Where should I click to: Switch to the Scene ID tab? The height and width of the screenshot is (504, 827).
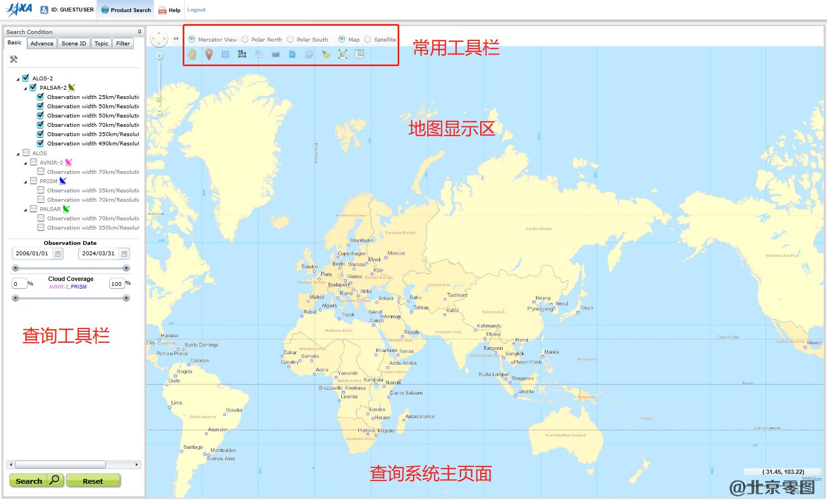pyautogui.click(x=73, y=44)
